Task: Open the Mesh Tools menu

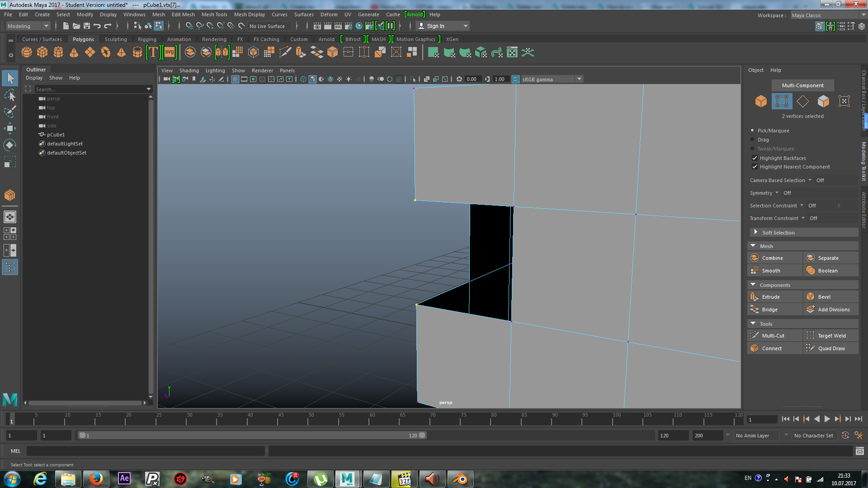Action: click(214, 14)
